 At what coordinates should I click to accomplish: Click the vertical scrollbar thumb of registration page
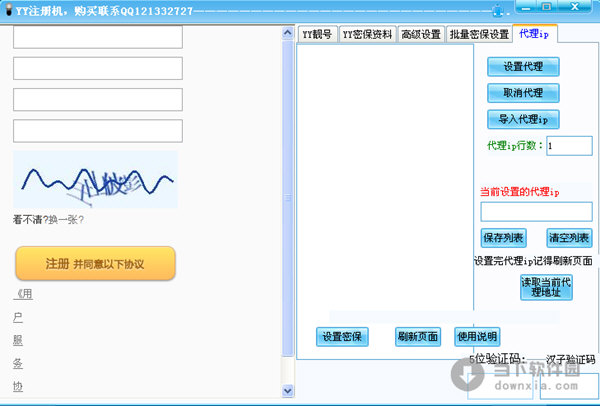(x=287, y=198)
